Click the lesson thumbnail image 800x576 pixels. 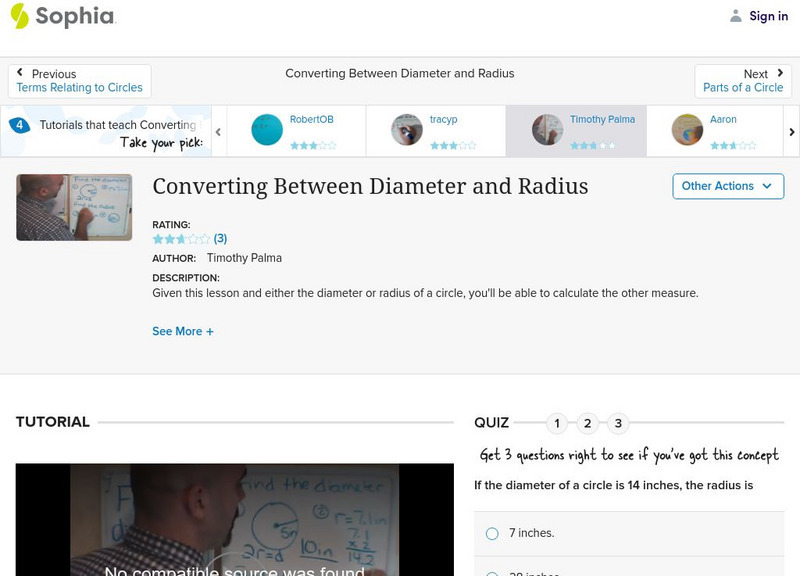click(x=74, y=207)
